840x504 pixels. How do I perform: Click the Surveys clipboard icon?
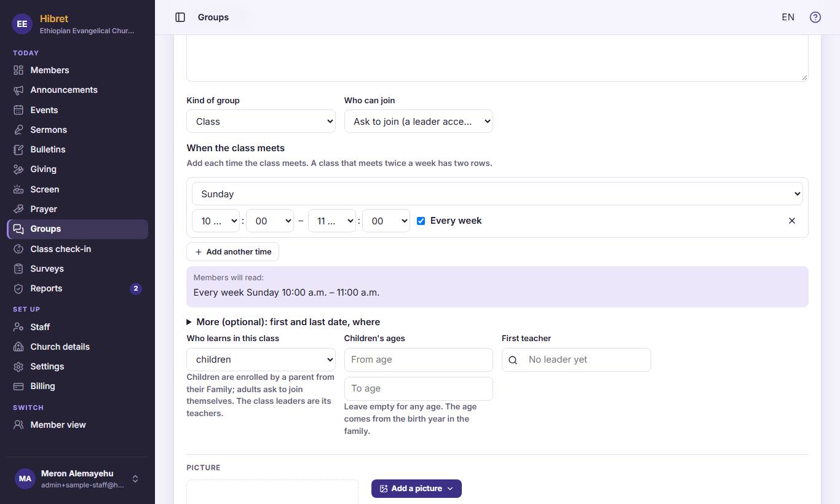click(18, 269)
